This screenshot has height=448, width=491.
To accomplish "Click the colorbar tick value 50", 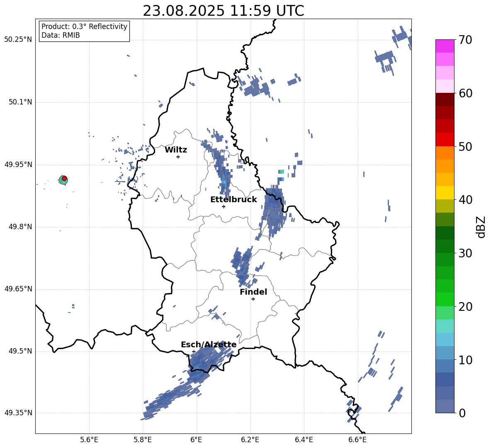I will (x=465, y=146).
